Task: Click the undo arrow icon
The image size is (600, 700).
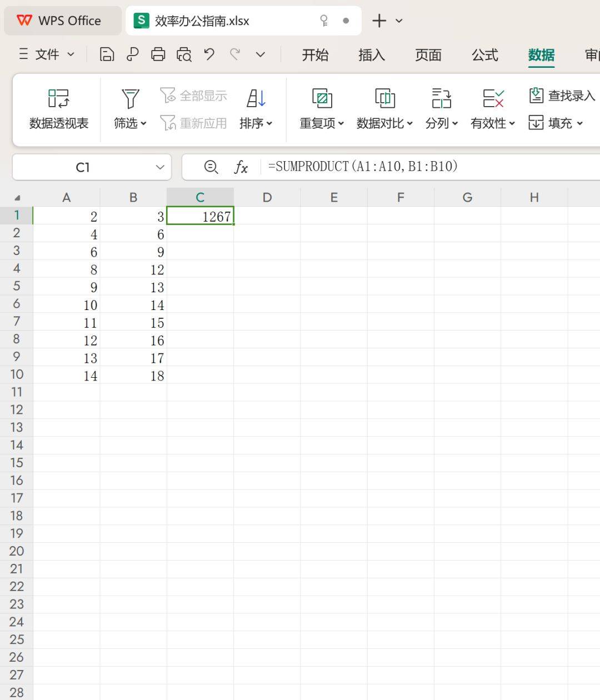Action: [x=209, y=54]
